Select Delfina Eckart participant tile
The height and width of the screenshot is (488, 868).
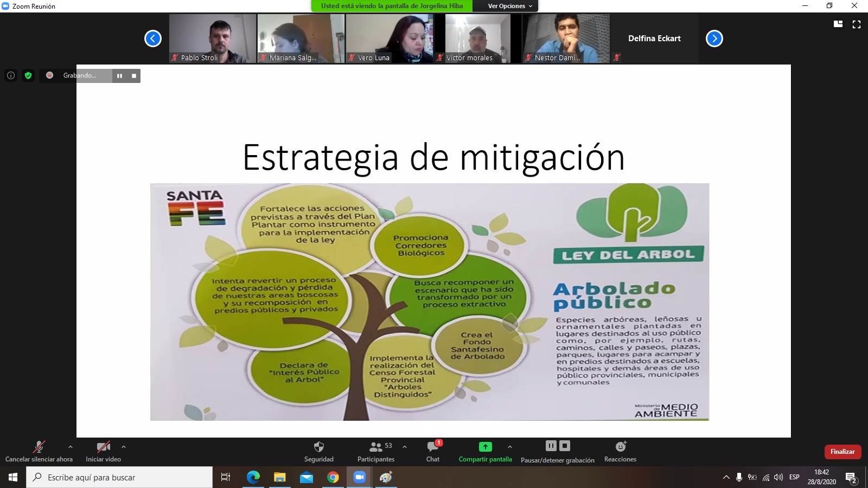[x=655, y=38]
